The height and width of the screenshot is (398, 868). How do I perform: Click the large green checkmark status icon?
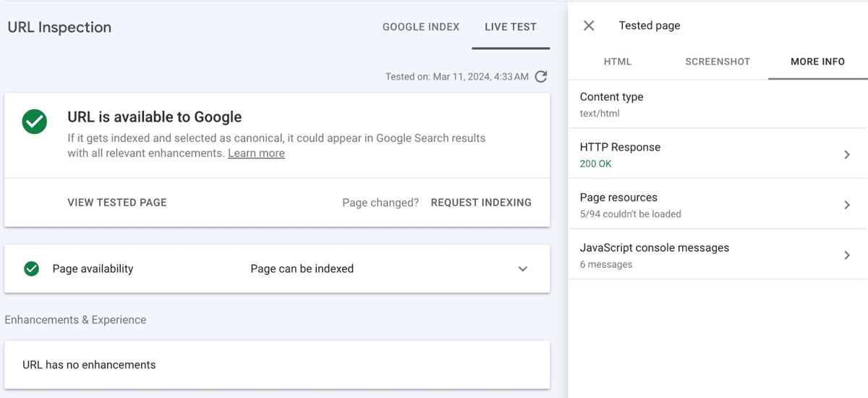[34, 122]
